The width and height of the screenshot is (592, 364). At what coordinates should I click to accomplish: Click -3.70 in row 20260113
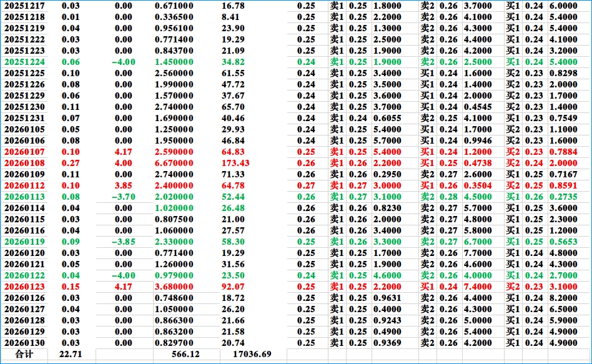pos(124,197)
